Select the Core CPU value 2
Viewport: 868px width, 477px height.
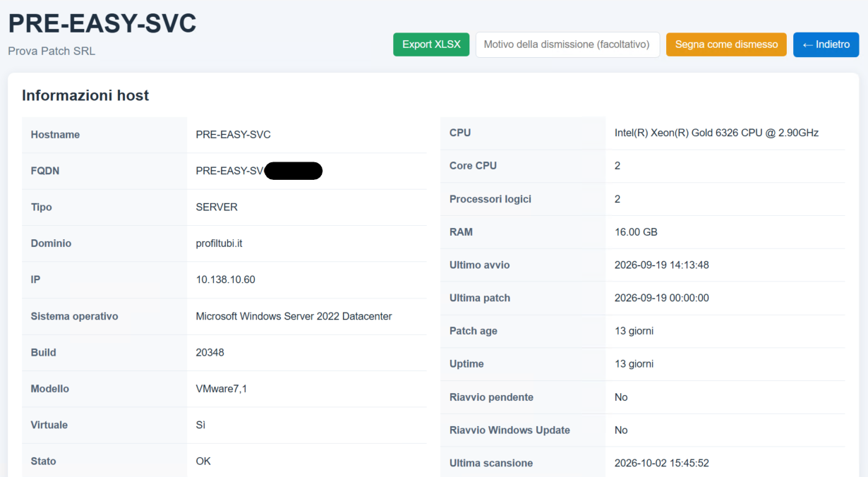pos(617,166)
